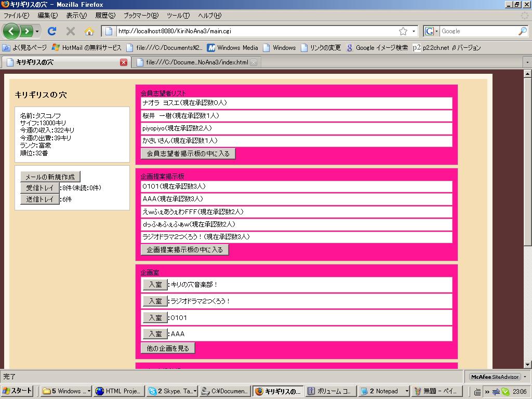Click the page scrollbar down arrow
Image resolution: width=532 pixels, height=399 pixels.
[528, 365]
